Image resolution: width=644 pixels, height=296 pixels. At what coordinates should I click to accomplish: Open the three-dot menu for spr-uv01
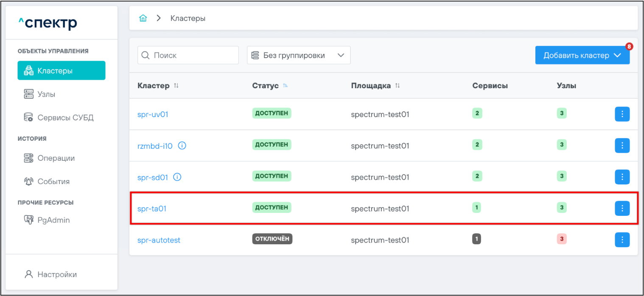[x=622, y=114]
